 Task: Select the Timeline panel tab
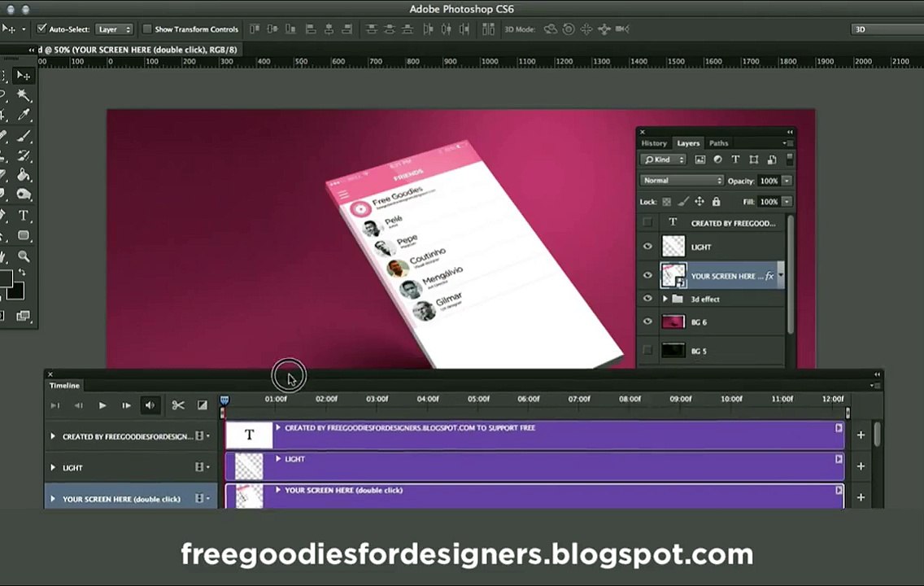(64, 386)
